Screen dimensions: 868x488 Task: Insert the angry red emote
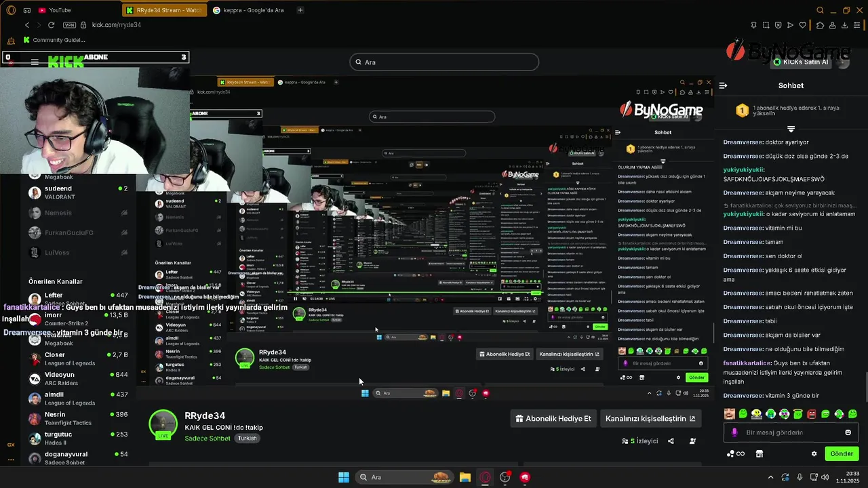coord(812,413)
